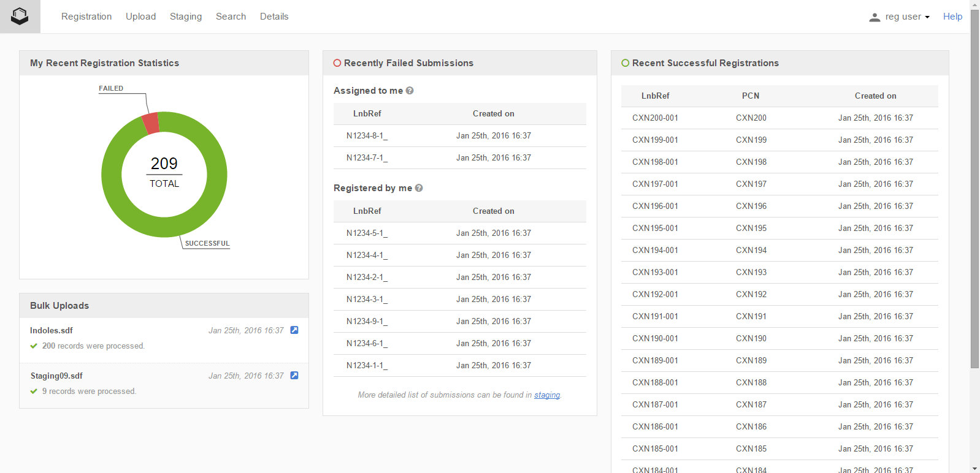
Task: Click PCN value CXN192
Action: (751, 294)
